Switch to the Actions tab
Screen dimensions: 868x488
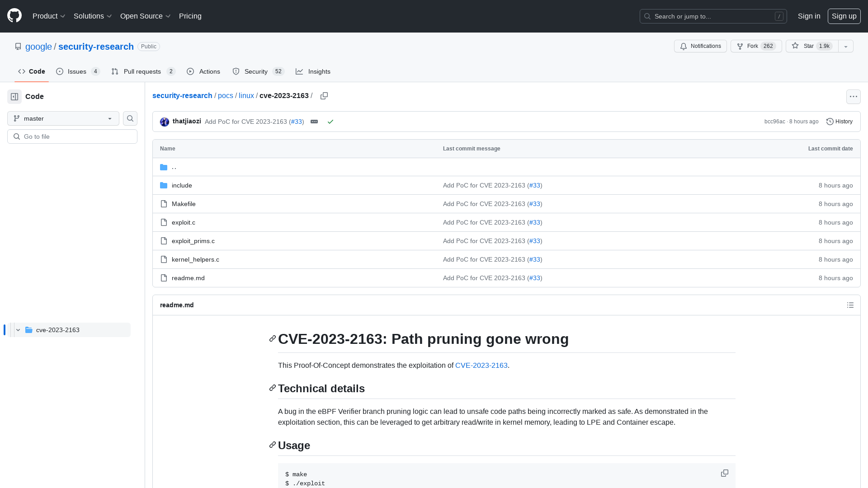[203, 71]
